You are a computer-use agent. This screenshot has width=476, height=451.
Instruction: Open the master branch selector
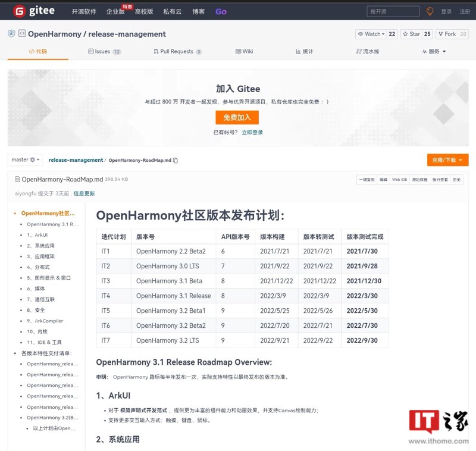point(26,159)
